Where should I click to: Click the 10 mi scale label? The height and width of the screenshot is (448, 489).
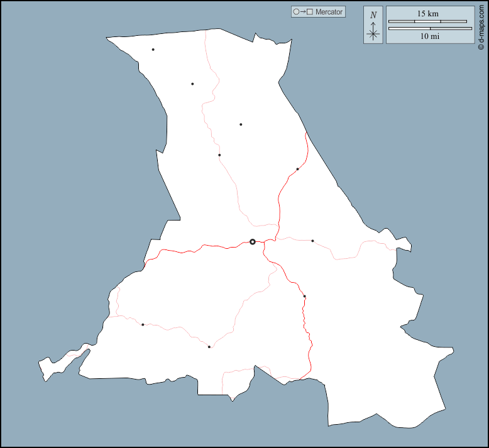tap(430, 36)
